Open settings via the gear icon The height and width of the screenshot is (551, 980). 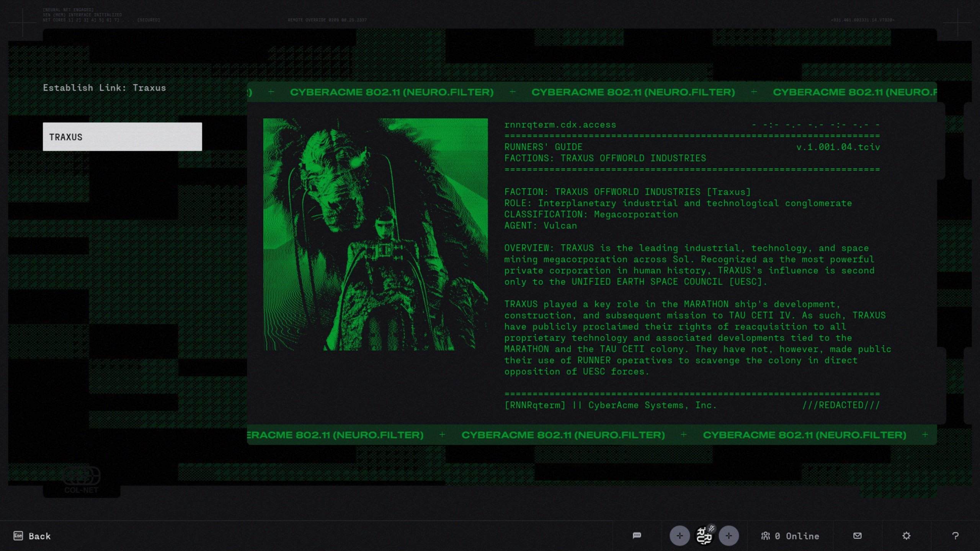(x=906, y=536)
